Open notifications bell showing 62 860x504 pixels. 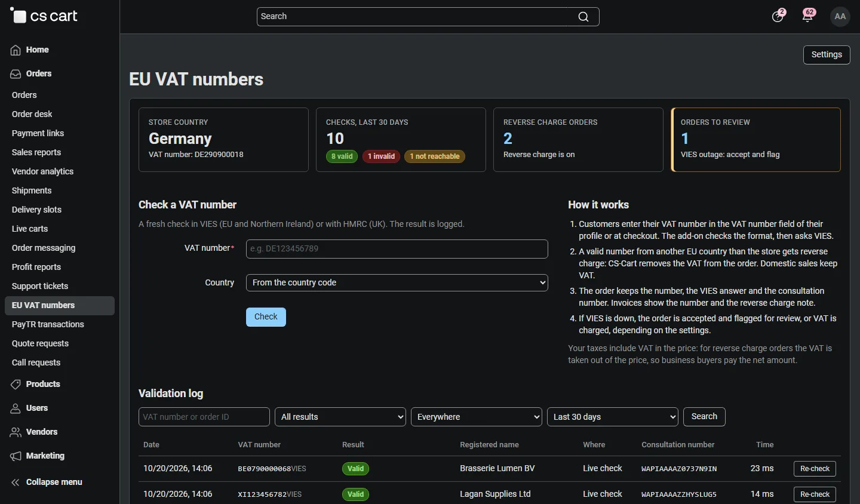tap(807, 16)
